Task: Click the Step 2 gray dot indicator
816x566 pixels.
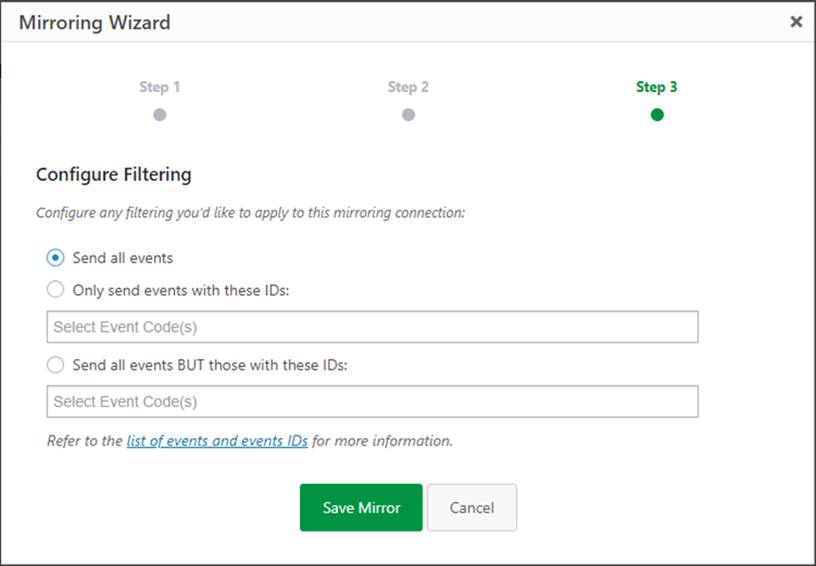Action: 408,115
